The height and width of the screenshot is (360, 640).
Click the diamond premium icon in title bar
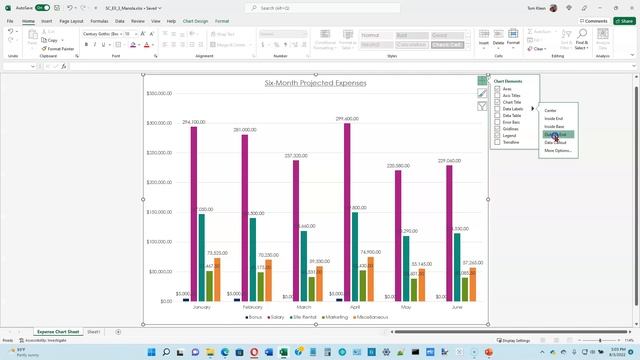[x=569, y=8]
